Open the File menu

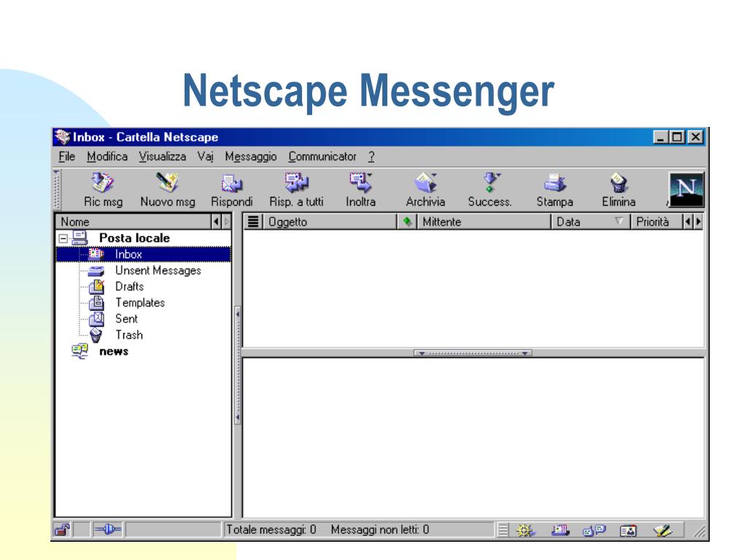pyautogui.click(x=66, y=157)
